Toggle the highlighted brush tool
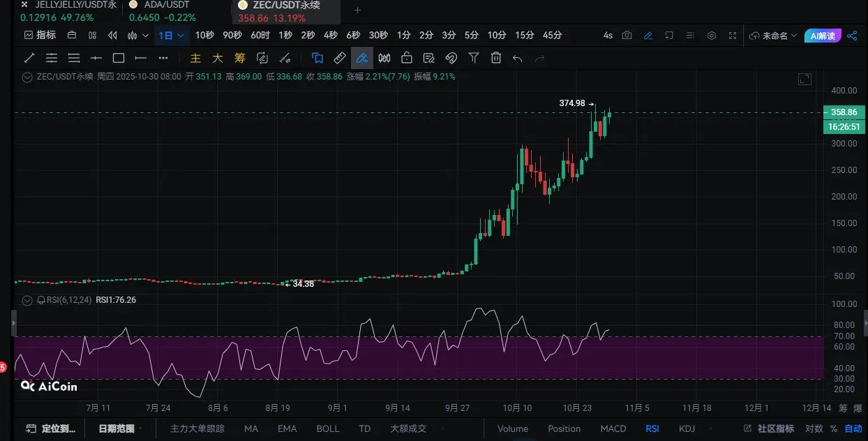Viewport: 868px width, 441px height. (362, 58)
